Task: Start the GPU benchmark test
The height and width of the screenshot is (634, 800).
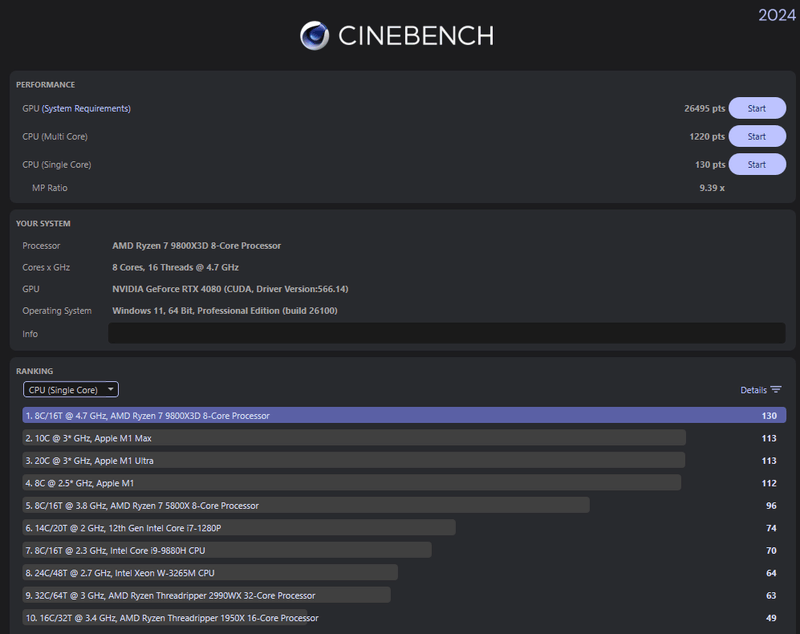Action: coord(756,108)
